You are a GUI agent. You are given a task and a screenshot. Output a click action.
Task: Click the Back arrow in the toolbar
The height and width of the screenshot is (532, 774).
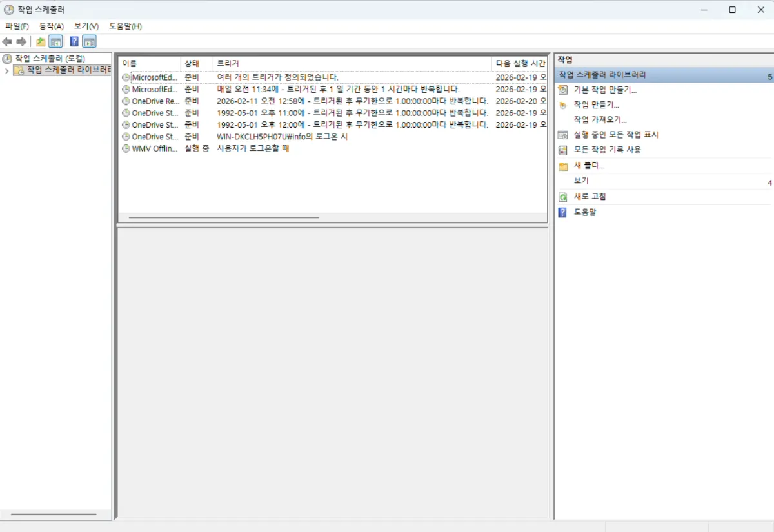[x=7, y=42]
